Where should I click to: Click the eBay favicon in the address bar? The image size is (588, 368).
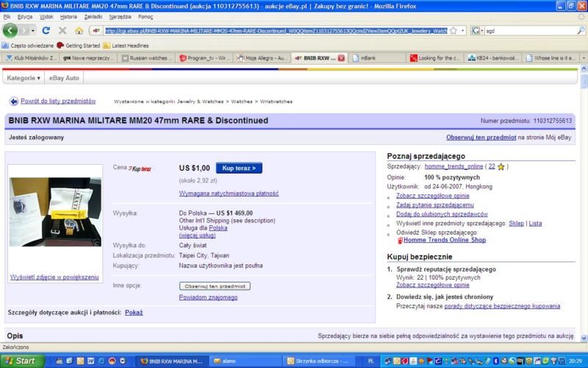click(x=96, y=31)
